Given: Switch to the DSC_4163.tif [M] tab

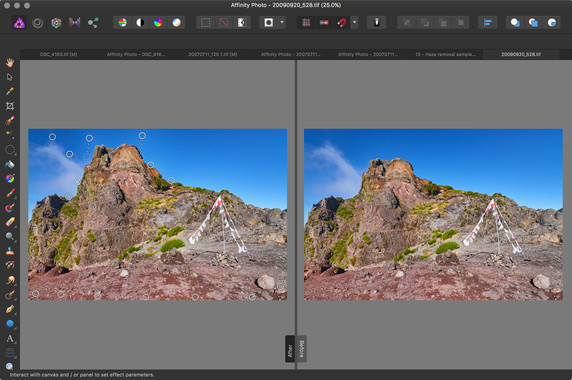Looking at the screenshot, I should (x=58, y=54).
